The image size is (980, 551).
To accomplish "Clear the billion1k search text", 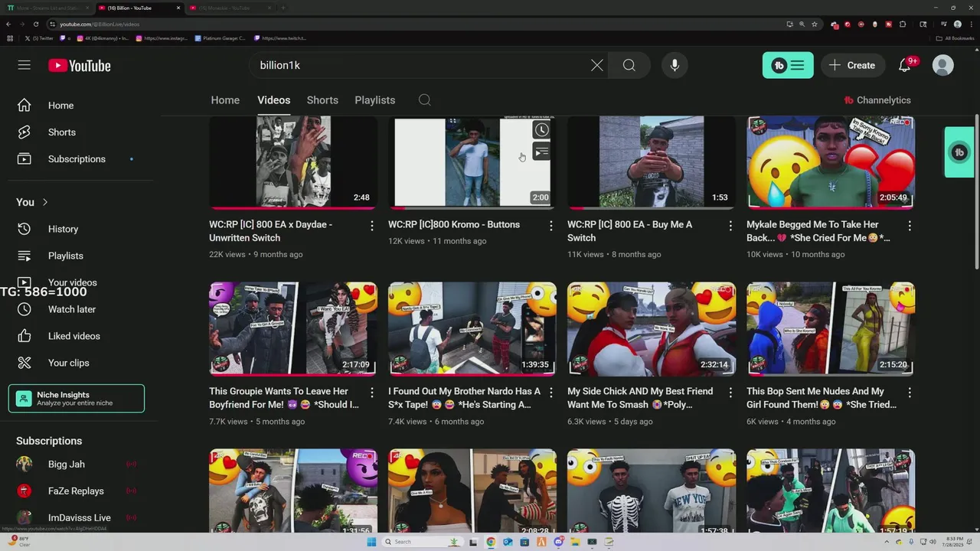I will [597, 65].
